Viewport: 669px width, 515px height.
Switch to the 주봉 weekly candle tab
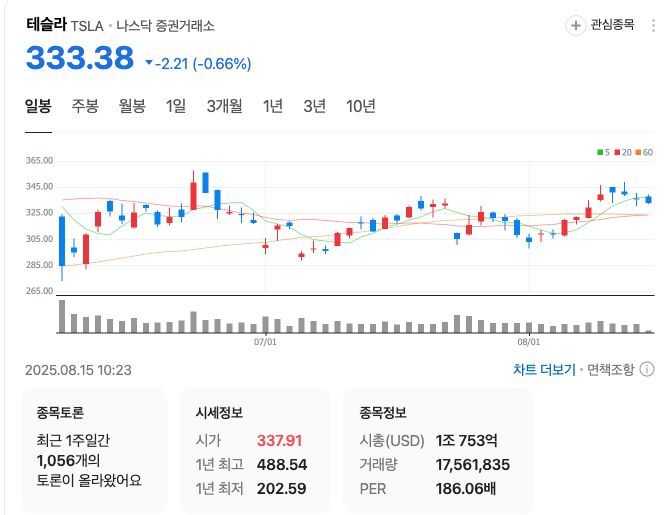(85, 106)
